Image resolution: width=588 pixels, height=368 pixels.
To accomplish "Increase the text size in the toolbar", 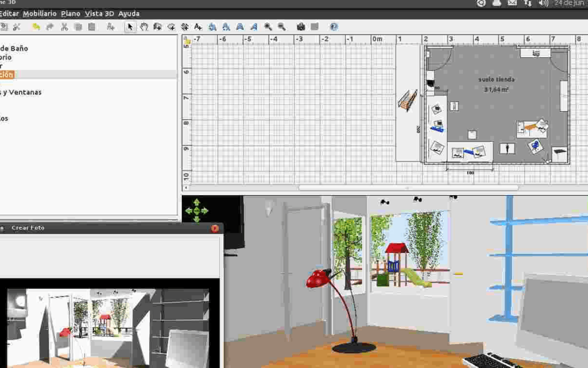I will point(212,27).
